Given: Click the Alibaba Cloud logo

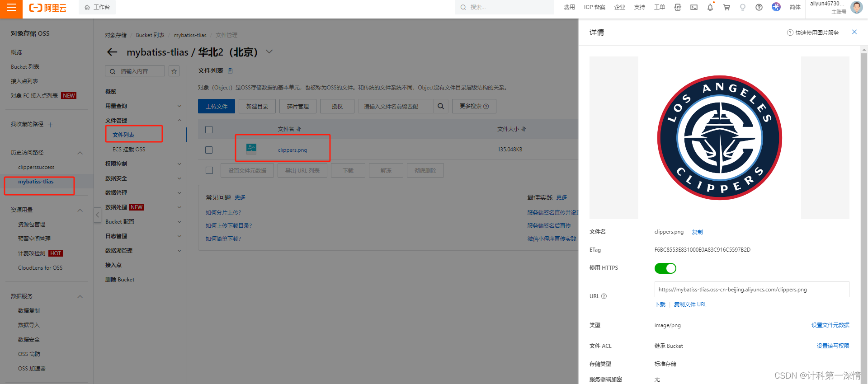Looking at the screenshot, I should (48, 8).
